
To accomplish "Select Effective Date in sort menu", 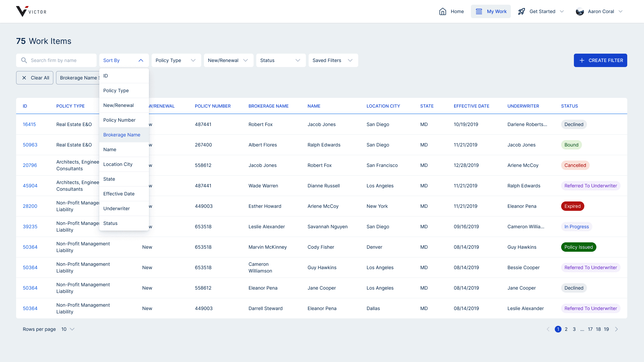I will [119, 194].
